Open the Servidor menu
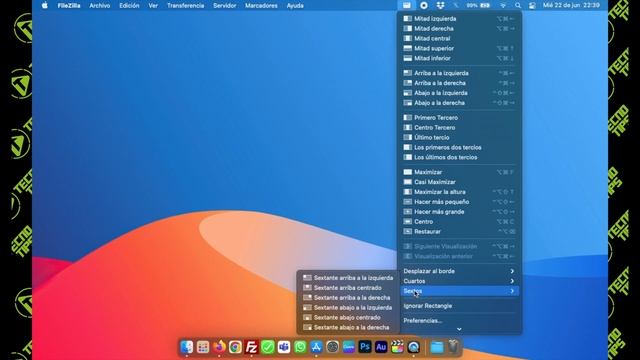640x360 pixels. [224, 5]
